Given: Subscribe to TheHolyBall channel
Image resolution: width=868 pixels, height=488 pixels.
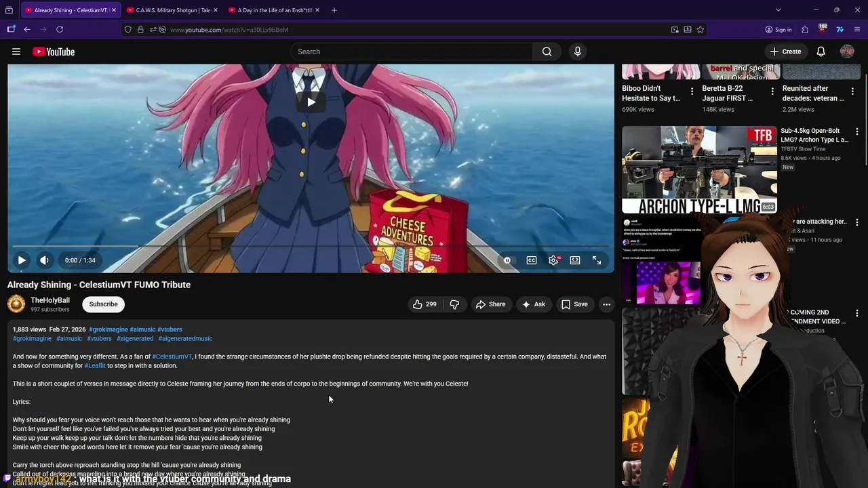Looking at the screenshot, I should coord(103,304).
